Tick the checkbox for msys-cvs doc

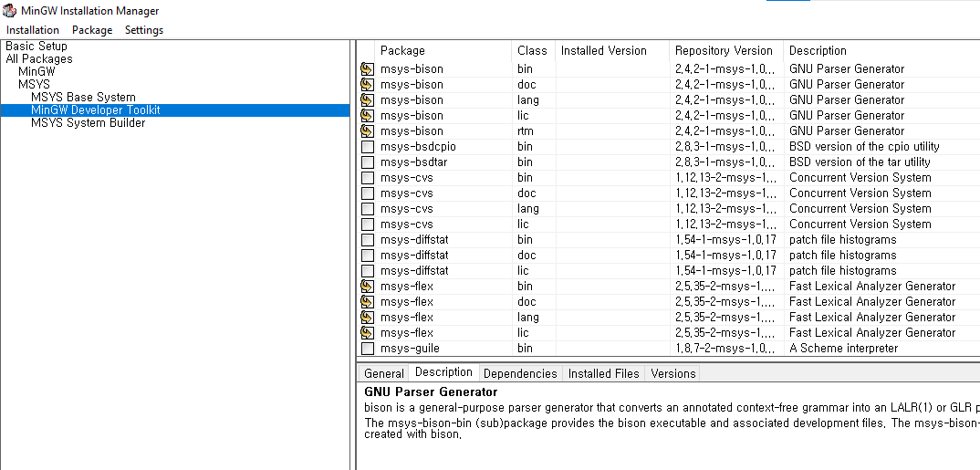(368, 193)
